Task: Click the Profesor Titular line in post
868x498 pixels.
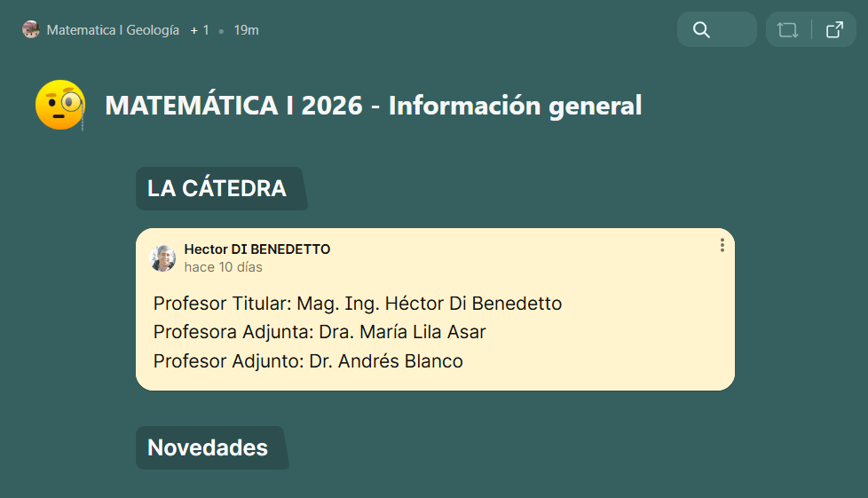Action: click(x=358, y=304)
